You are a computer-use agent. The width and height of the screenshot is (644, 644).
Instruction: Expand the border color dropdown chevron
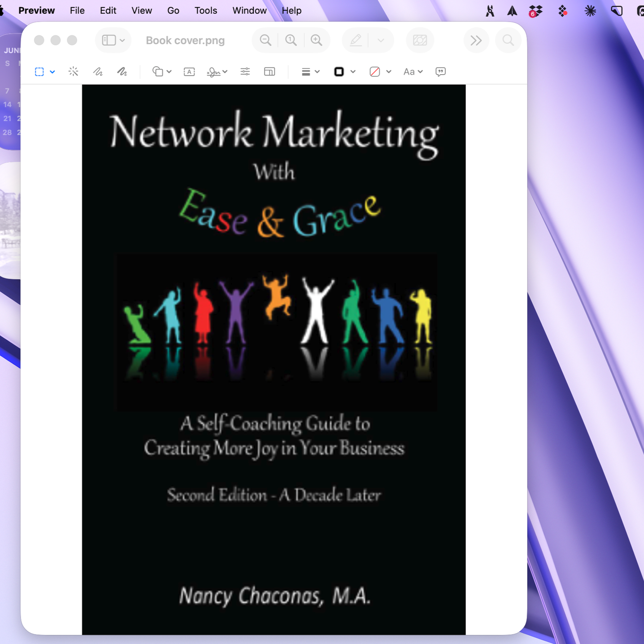click(x=353, y=72)
